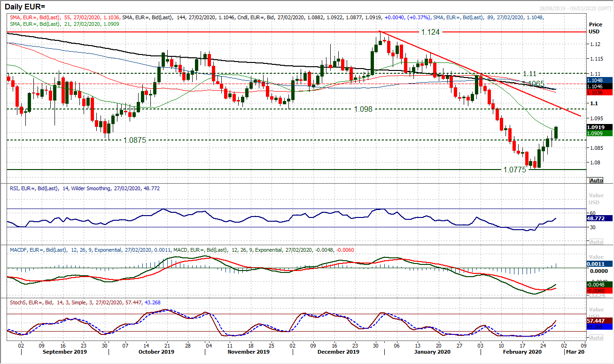Image resolution: width=614 pixels, height=364 pixels.
Task: Click the green 1.0909 SMA price tag
Action: click(x=599, y=133)
